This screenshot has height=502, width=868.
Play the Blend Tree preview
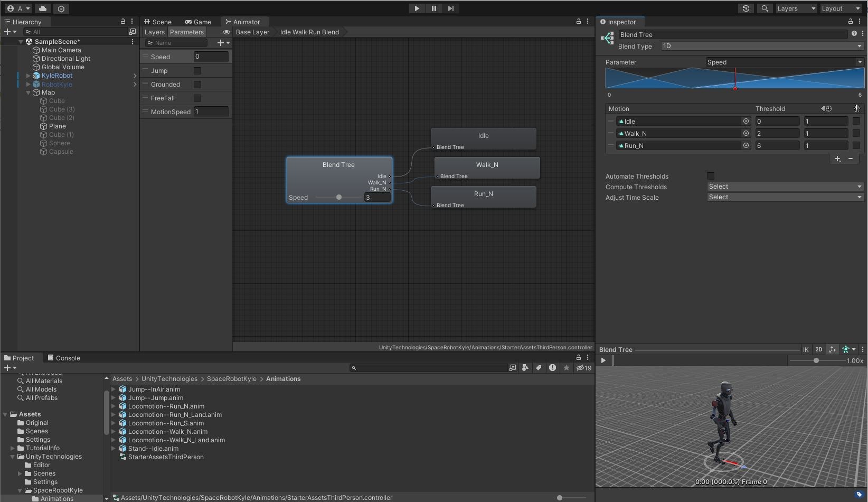pos(603,360)
